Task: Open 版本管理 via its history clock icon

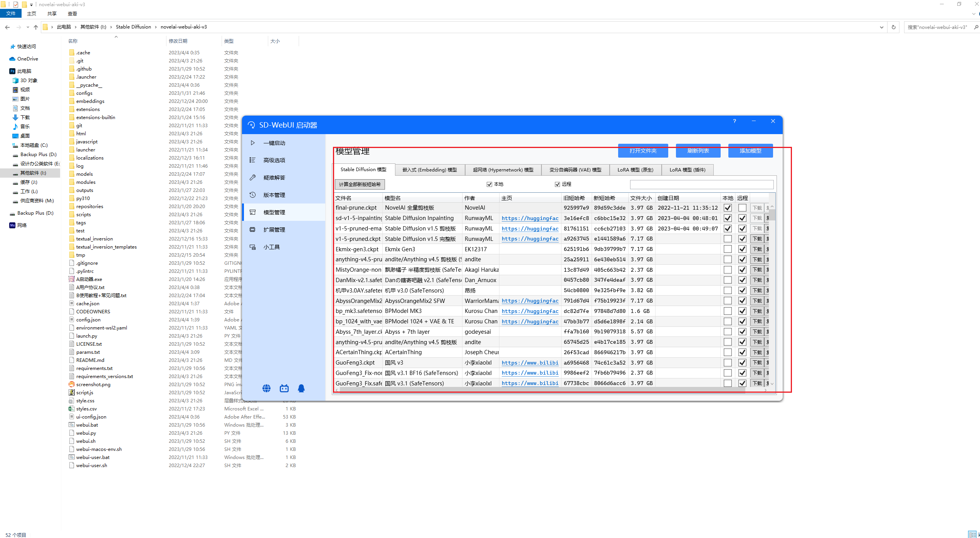Action: pyautogui.click(x=252, y=195)
